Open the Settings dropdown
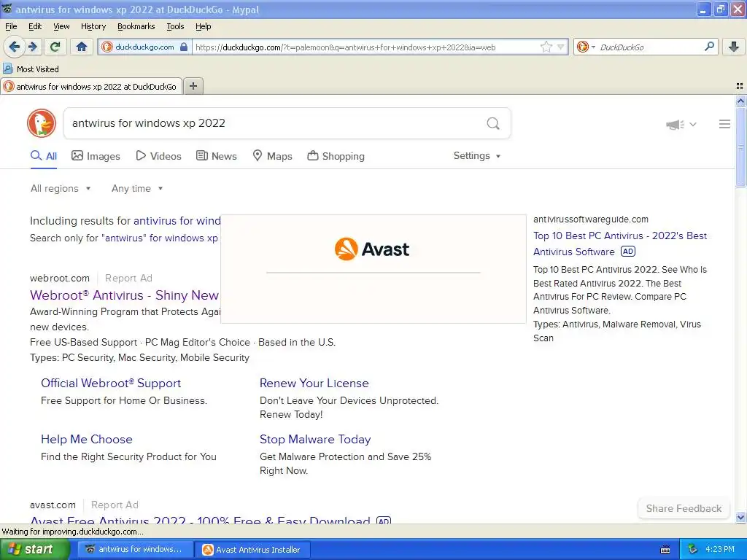Screen dimensions: 747x560 (x=477, y=156)
